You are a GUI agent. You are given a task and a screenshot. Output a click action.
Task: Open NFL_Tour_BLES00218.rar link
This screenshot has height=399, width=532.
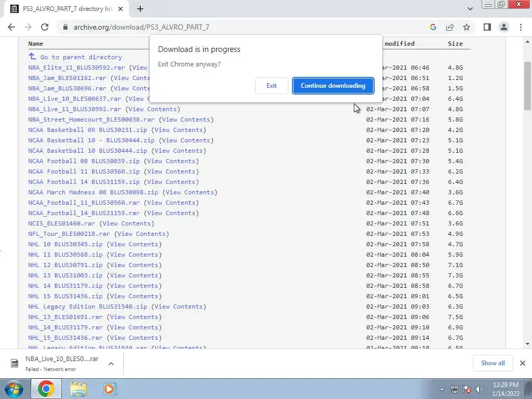(69, 234)
